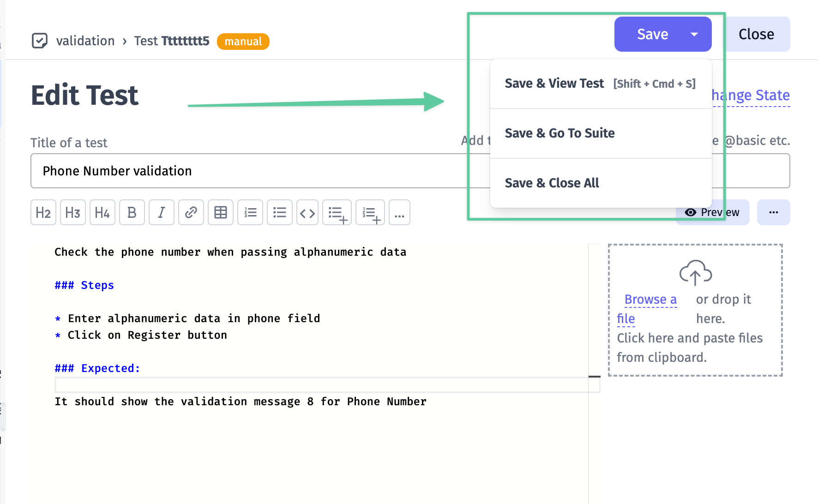This screenshot has width=818, height=504.
Task: Insert a code block
Action: [307, 212]
